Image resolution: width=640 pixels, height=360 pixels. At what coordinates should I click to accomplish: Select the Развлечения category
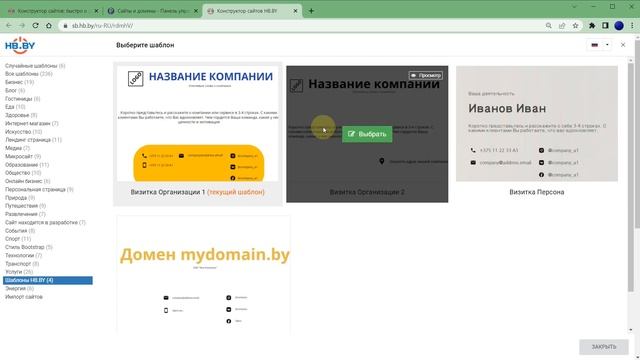pos(25,214)
